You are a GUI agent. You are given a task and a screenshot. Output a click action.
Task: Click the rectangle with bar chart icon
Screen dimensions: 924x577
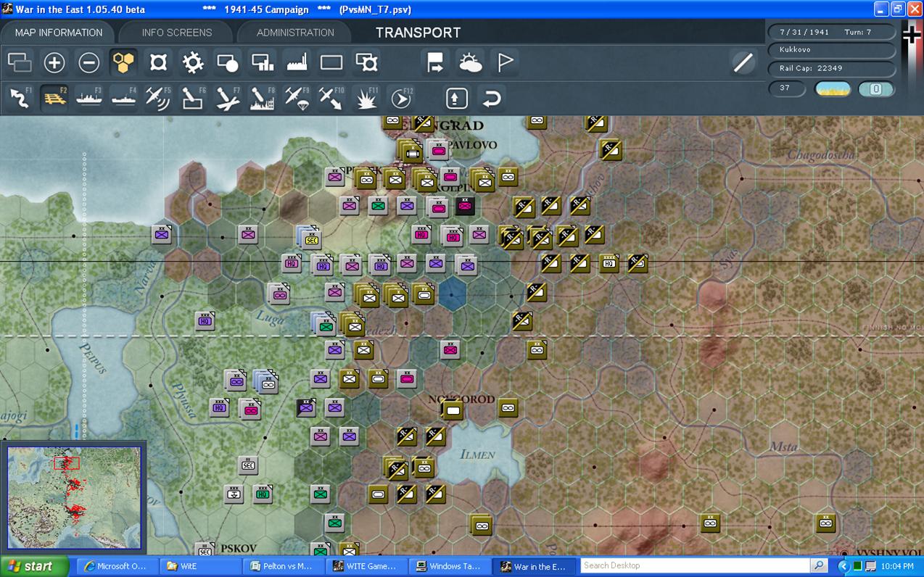(263, 63)
